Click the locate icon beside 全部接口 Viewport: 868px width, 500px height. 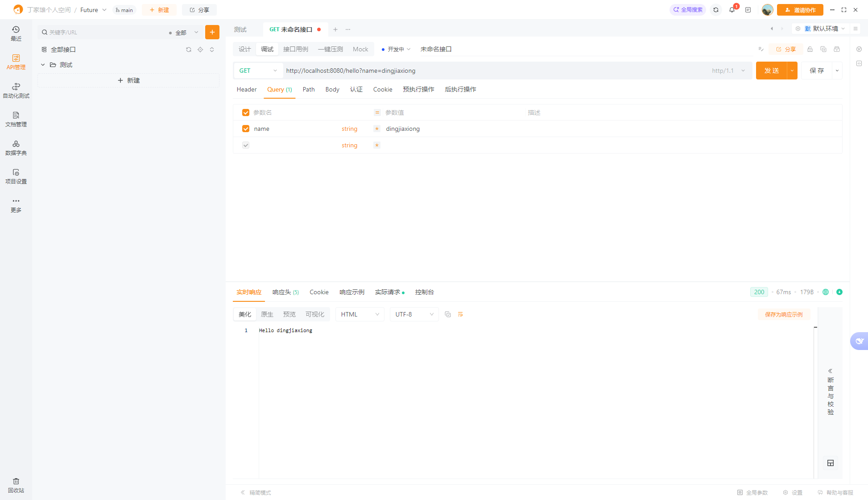200,50
